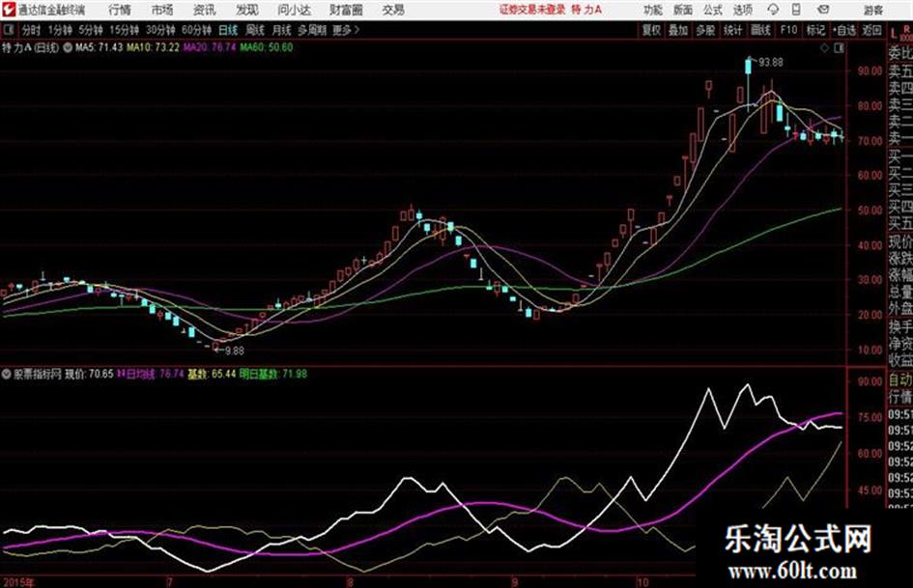Screen dimensions: 913x588
Task: Open the 多周期 multi-period view
Action: click(312, 30)
